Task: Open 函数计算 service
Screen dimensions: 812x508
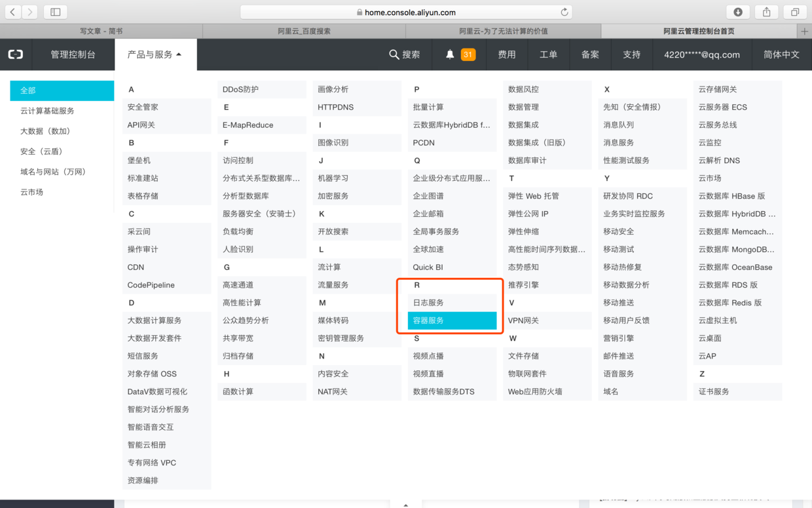Action: [262, 391]
